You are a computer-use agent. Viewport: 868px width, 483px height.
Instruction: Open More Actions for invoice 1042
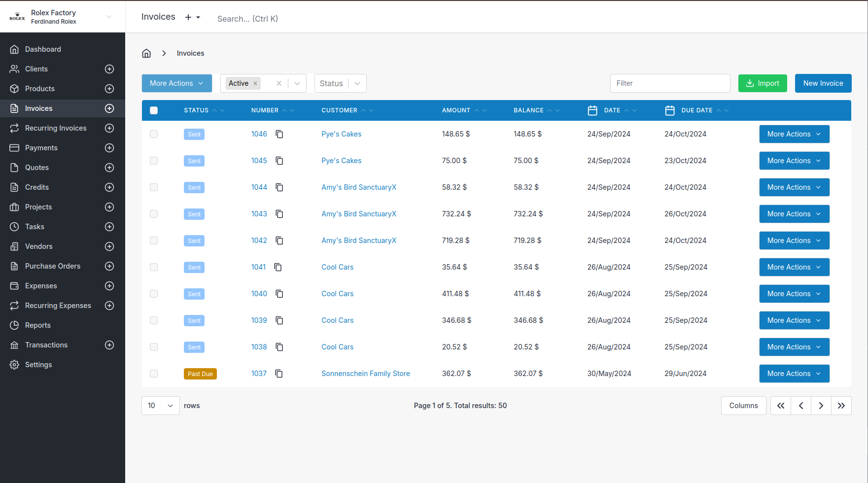tap(794, 241)
